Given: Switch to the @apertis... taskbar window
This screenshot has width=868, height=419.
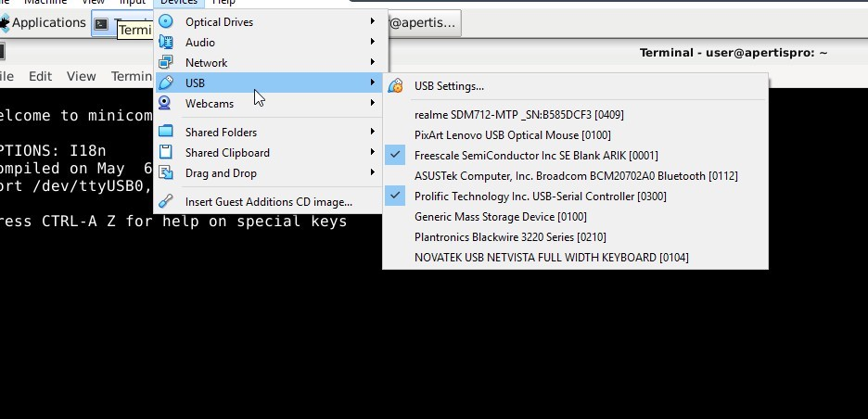Looking at the screenshot, I should point(424,23).
